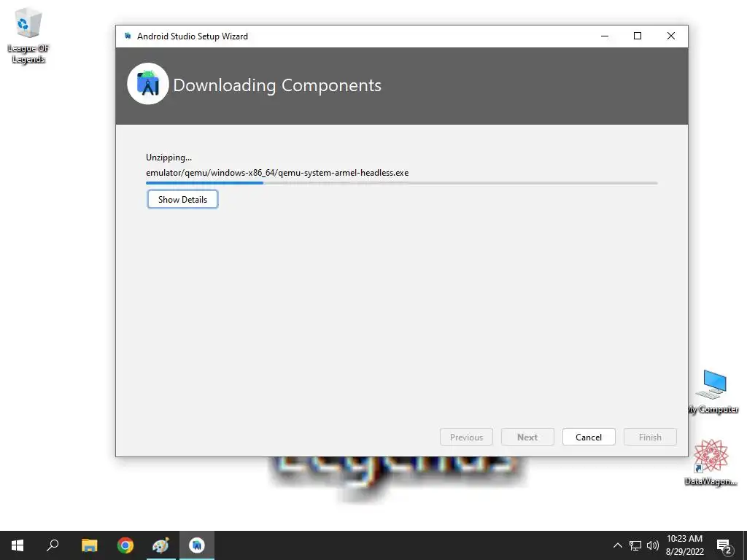Click the Show Details button
747x560 pixels.
point(182,199)
